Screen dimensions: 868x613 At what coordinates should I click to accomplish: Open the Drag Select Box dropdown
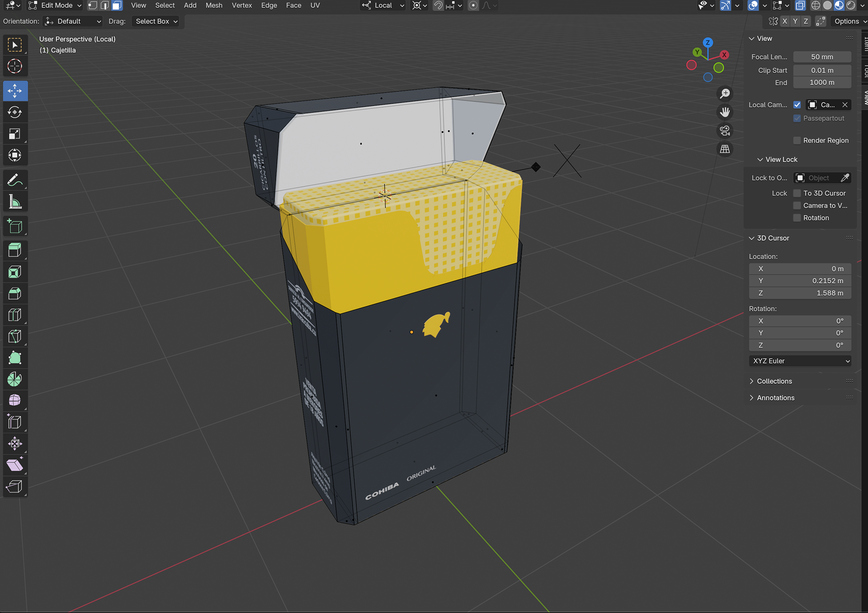click(156, 21)
